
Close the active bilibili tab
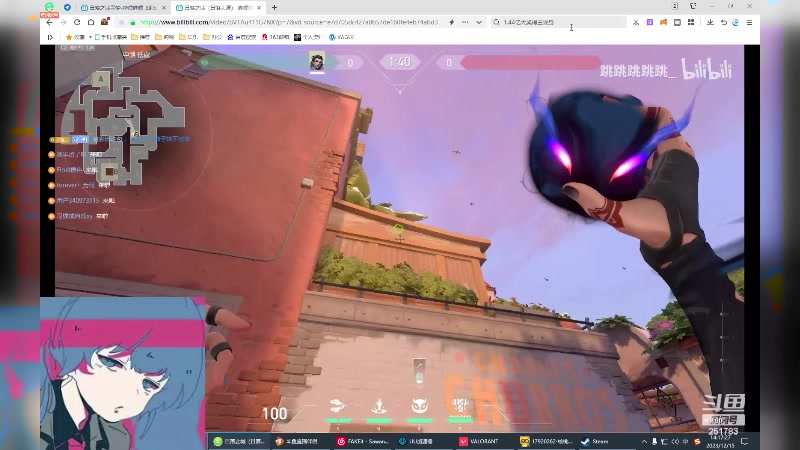pyautogui.click(x=259, y=8)
